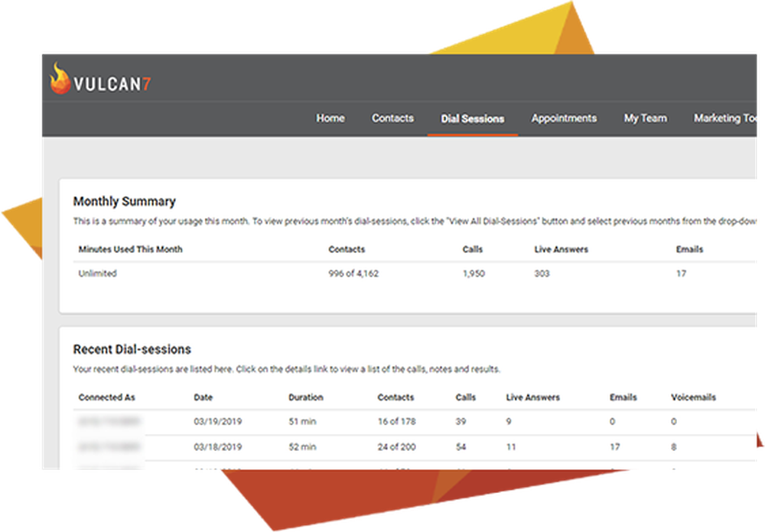This screenshot has height=532, width=765.
Task: Open the Appointments page
Action: click(x=564, y=118)
